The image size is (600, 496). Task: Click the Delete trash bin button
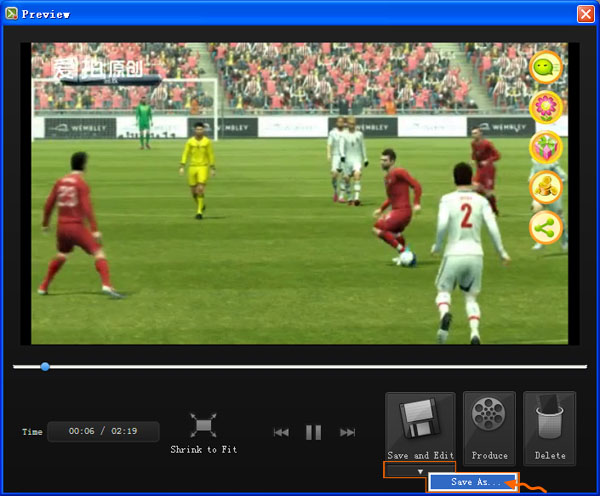point(549,428)
